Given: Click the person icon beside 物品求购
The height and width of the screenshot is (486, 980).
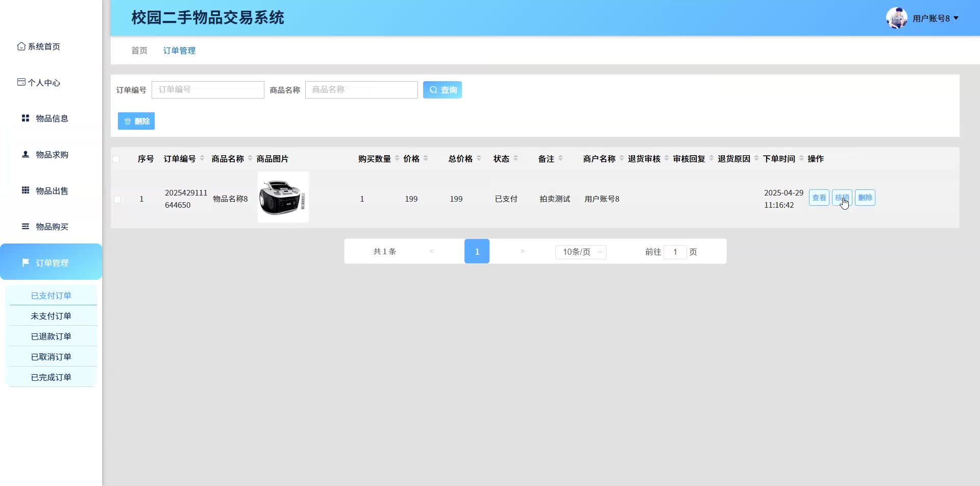Looking at the screenshot, I should coord(26,154).
